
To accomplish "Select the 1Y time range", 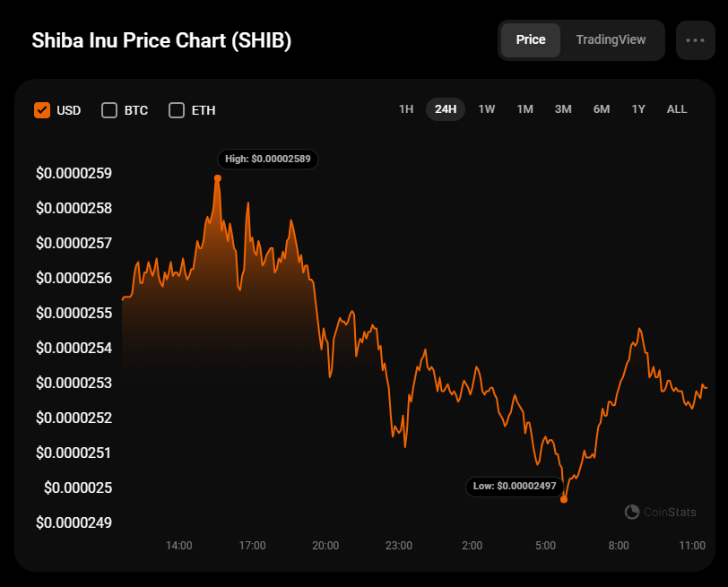I will click(x=638, y=109).
